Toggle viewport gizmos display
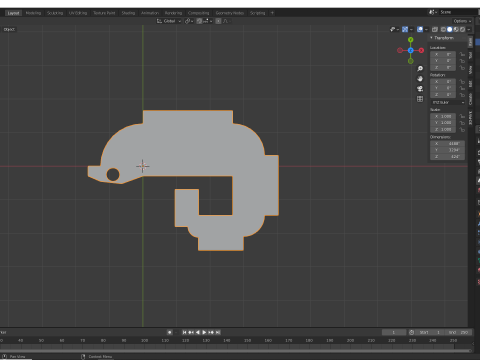This screenshot has height=360, width=480. [x=405, y=30]
